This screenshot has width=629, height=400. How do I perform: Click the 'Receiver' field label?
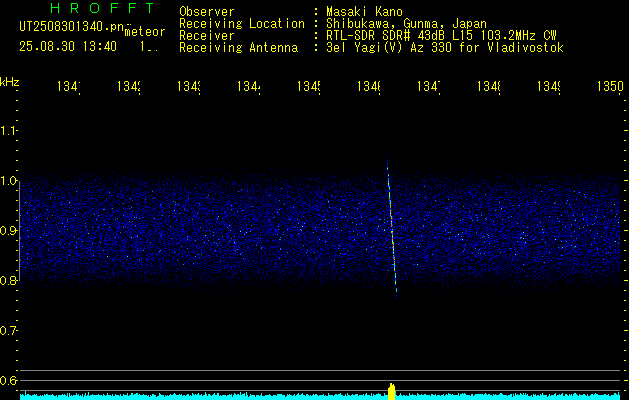(x=207, y=36)
